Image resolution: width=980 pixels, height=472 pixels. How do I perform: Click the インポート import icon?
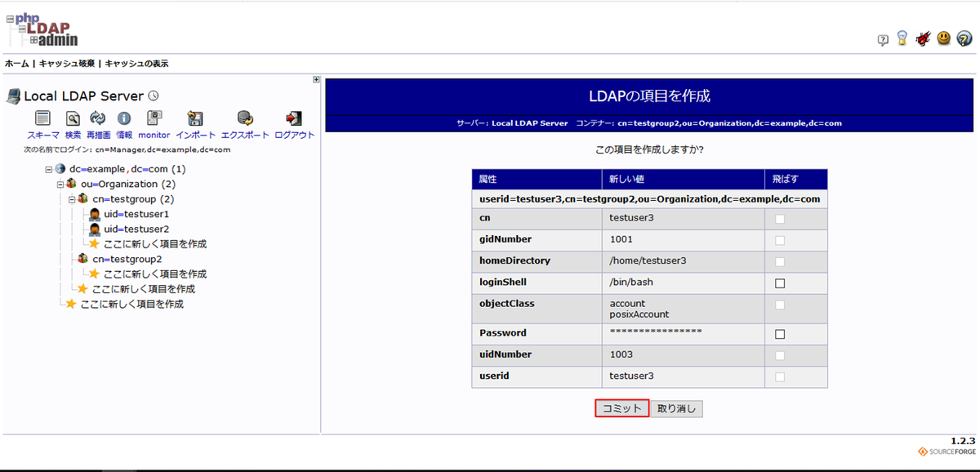point(195,118)
